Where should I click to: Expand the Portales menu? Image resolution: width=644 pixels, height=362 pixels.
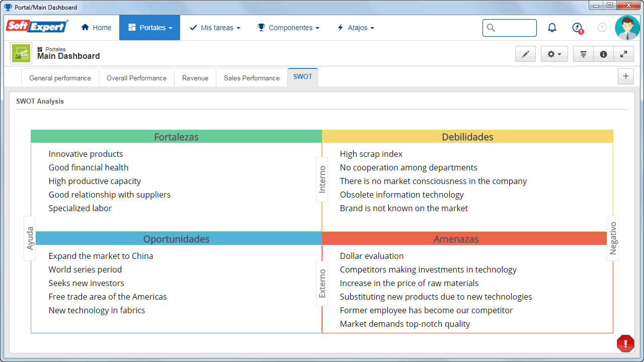[x=149, y=28]
